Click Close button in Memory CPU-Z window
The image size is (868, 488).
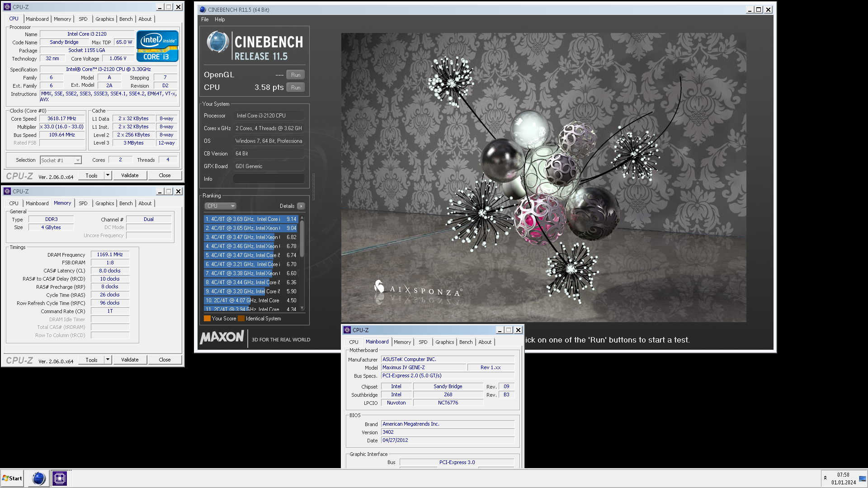(x=165, y=360)
